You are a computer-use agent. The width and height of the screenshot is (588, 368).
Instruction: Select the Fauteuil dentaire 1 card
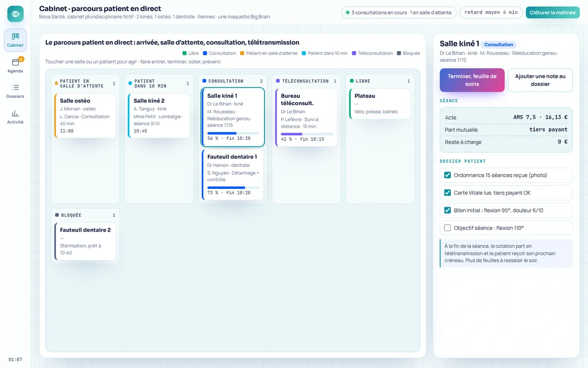233,175
